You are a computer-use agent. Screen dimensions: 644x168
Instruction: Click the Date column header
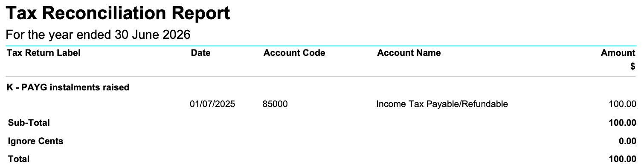point(200,53)
